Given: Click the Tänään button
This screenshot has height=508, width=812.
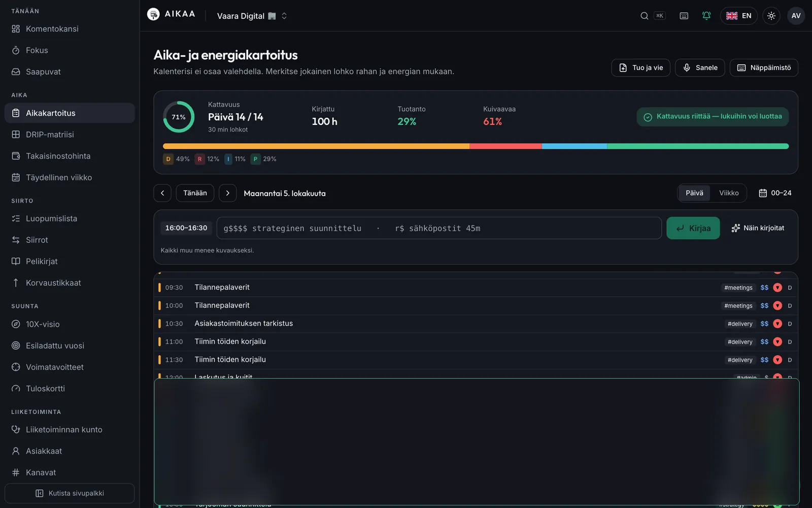Looking at the screenshot, I should 195,193.
